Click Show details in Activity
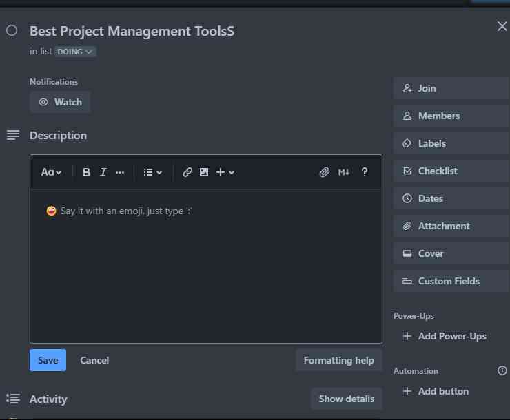510x420 pixels. [x=346, y=399]
